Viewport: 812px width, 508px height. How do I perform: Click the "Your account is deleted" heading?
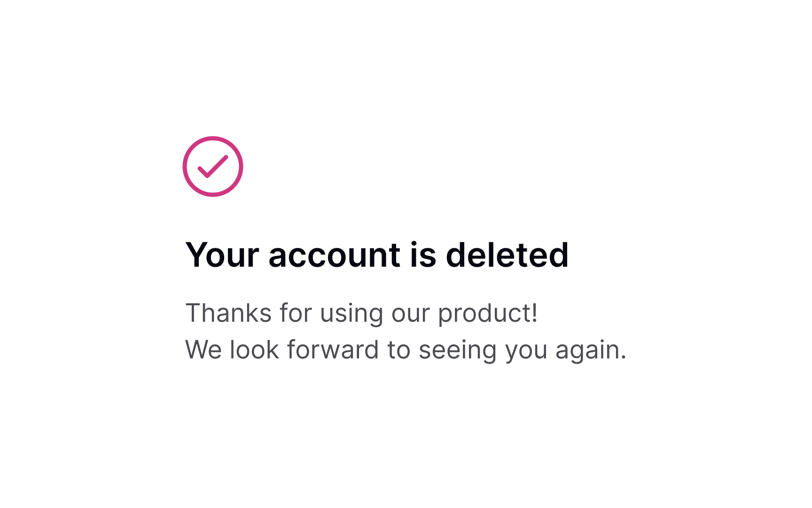[x=377, y=255]
